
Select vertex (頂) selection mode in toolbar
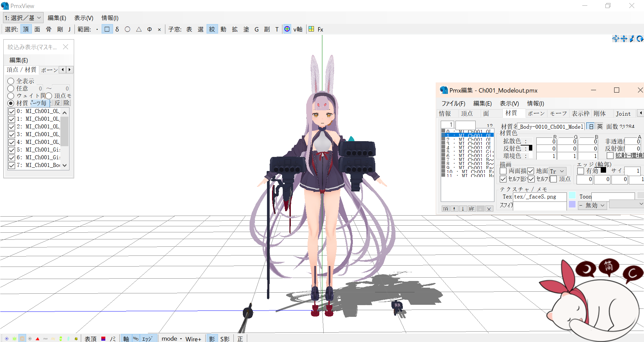26,30
